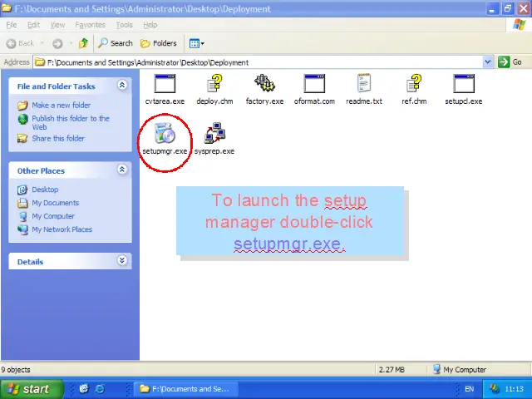The image size is (532, 399).
Task: Click the Start button
Action: 32,389
